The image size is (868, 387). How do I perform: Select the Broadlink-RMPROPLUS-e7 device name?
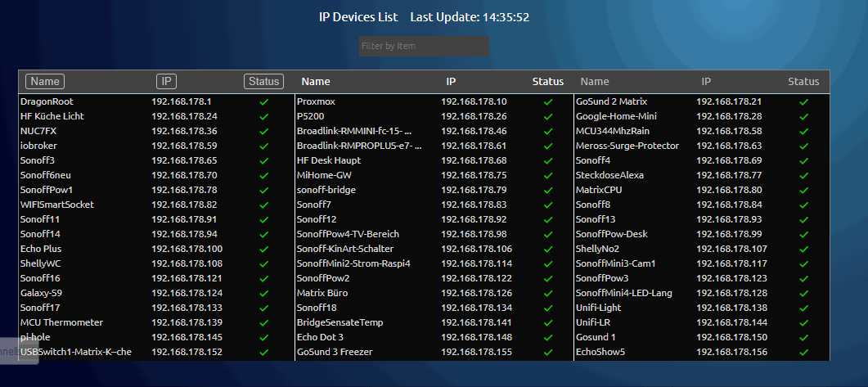[x=359, y=146]
